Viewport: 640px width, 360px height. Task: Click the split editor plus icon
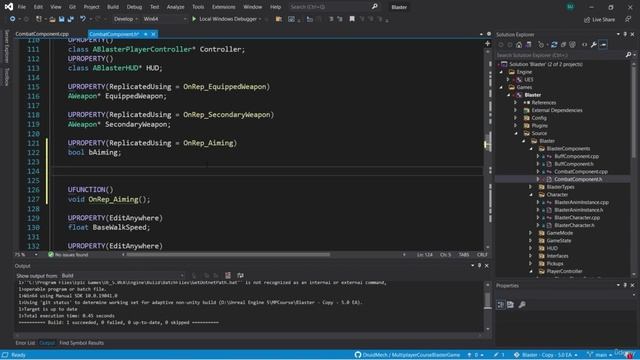(x=487, y=43)
